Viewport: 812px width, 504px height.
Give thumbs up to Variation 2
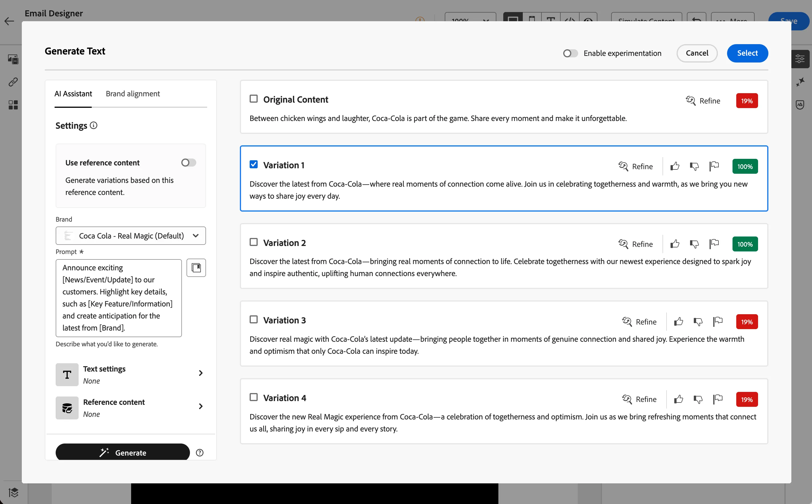click(x=675, y=244)
